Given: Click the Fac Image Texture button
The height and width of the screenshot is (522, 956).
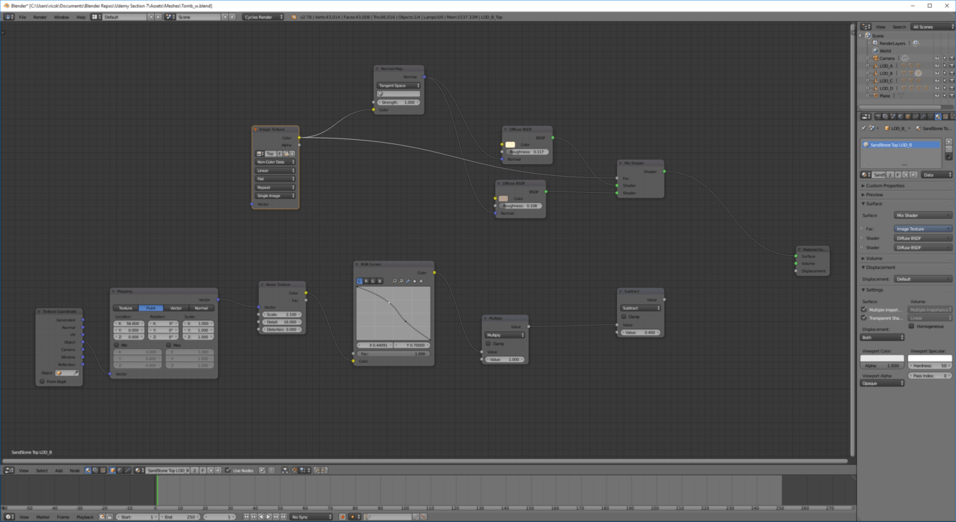Looking at the screenshot, I should 922,229.
